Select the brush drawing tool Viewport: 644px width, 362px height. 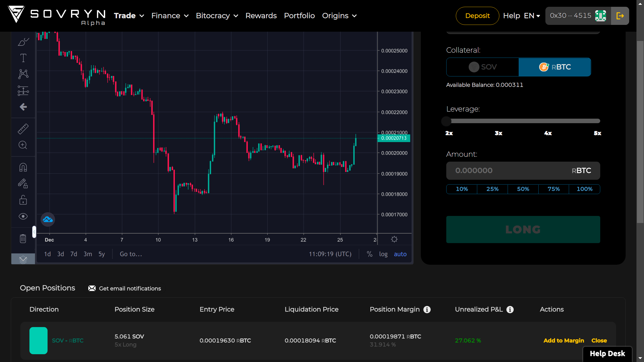(x=23, y=42)
